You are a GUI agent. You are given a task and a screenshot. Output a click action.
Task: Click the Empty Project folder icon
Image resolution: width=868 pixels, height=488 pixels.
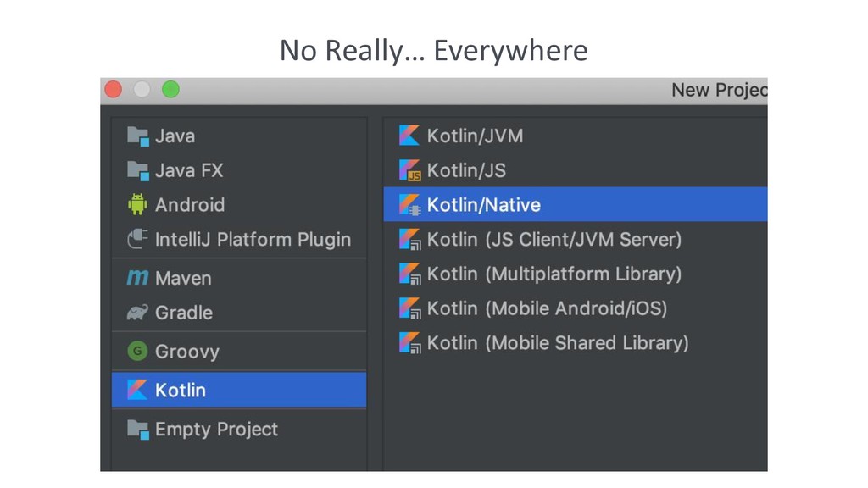pos(138,430)
